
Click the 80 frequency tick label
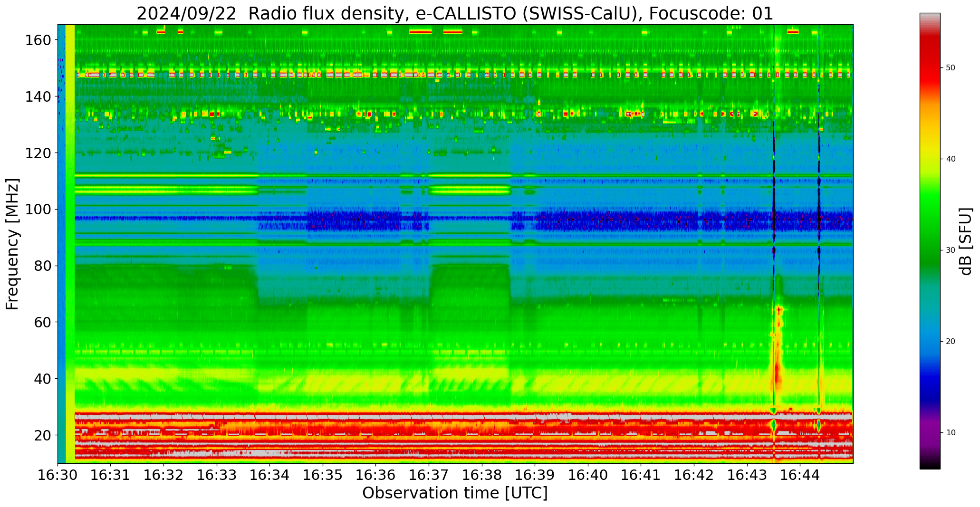42,266
